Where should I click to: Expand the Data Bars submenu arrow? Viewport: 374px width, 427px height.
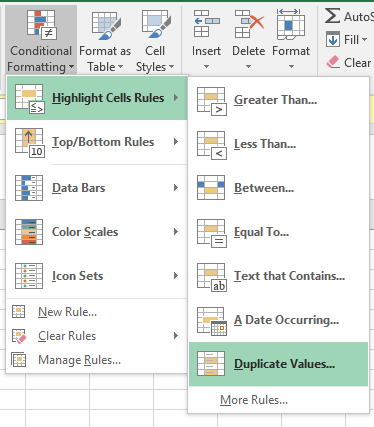tap(176, 188)
